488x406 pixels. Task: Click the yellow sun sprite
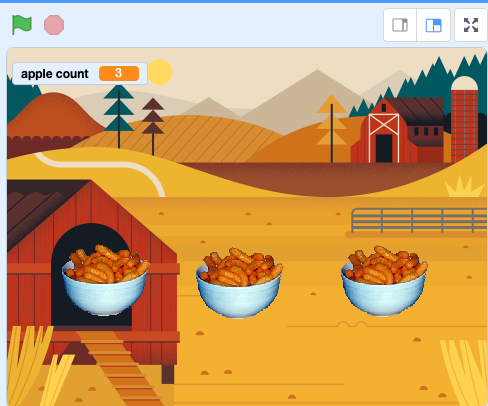click(160, 72)
